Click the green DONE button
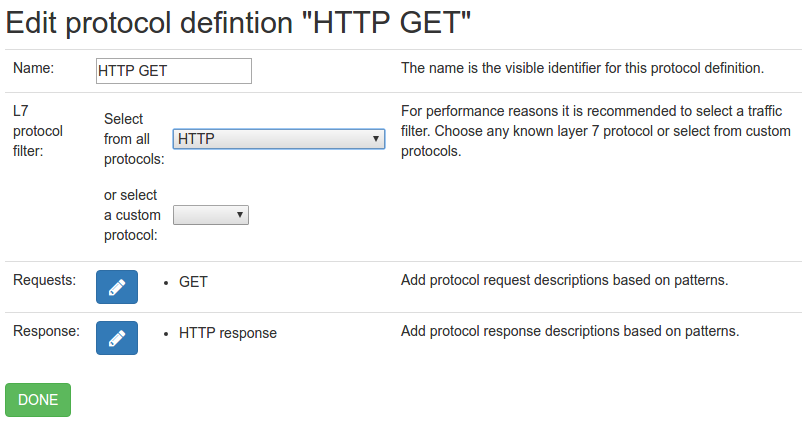This screenshot has height=421, width=806. coord(38,400)
